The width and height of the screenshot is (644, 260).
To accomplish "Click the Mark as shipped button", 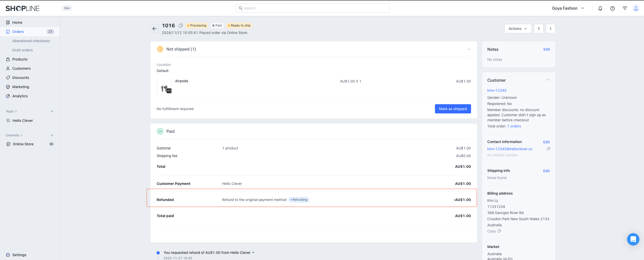I will [x=453, y=109].
